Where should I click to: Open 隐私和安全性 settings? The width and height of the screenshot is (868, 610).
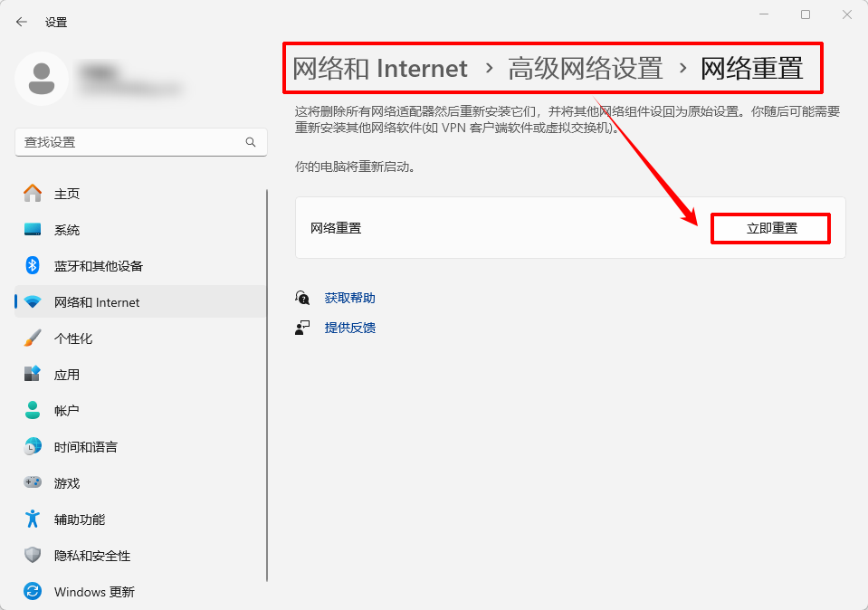(140, 556)
